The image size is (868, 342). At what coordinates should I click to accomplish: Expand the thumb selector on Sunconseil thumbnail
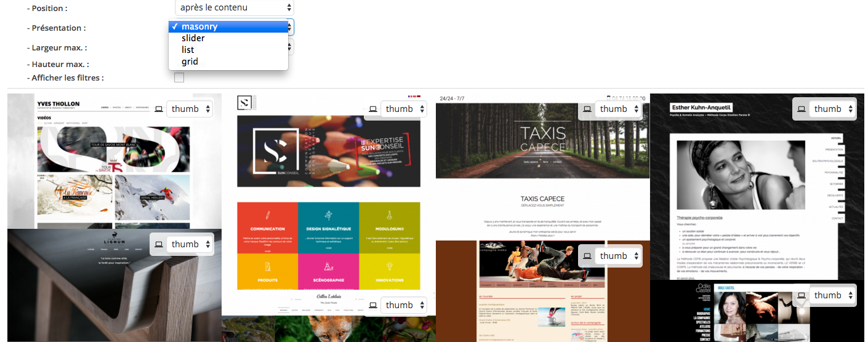[404, 109]
